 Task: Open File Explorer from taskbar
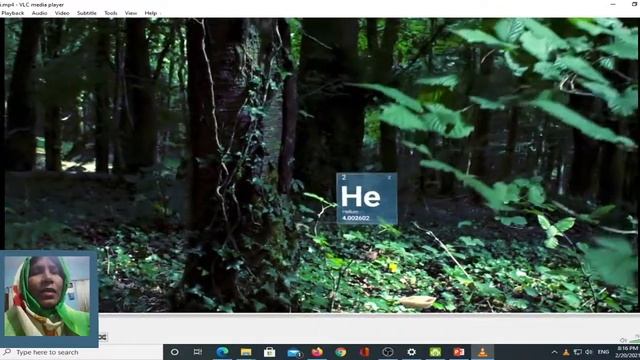pos(246,352)
